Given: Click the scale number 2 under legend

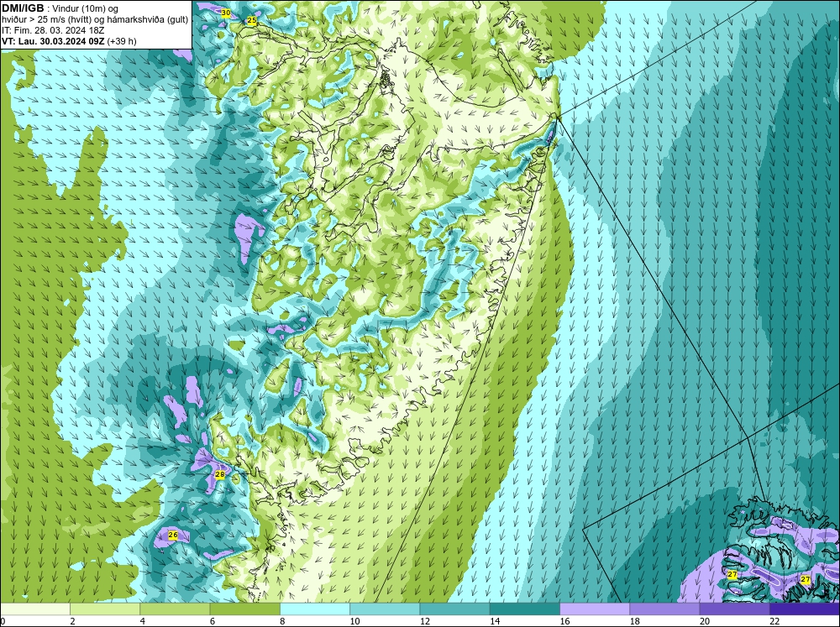Looking at the screenshot, I should (x=72, y=621).
